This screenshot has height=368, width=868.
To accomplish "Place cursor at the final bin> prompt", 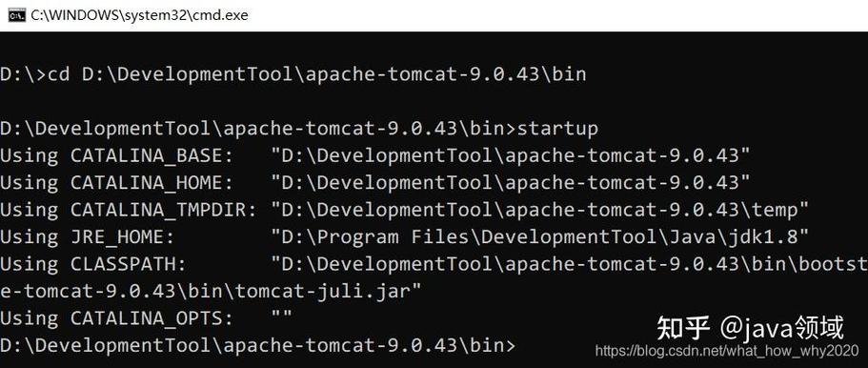I will (258, 345).
